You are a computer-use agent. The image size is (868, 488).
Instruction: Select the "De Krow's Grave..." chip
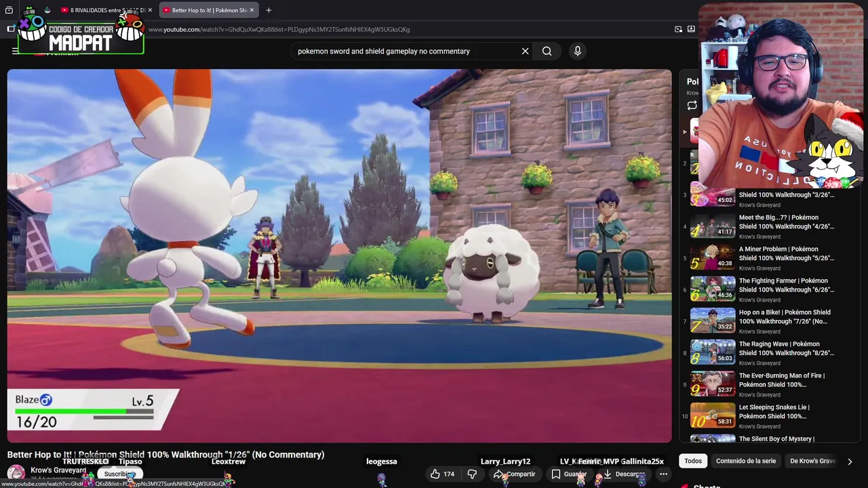(x=813, y=461)
